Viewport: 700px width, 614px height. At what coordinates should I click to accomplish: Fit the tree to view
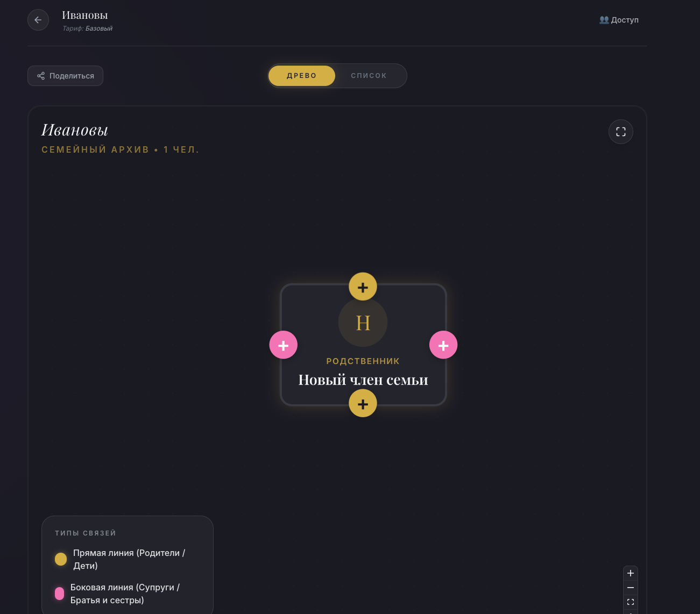pos(631,602)
